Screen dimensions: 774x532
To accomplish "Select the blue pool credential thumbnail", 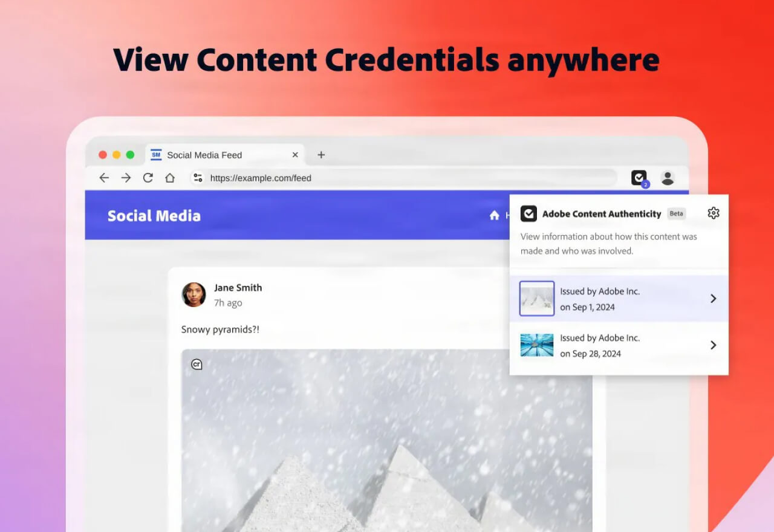I will click(537, 345).
